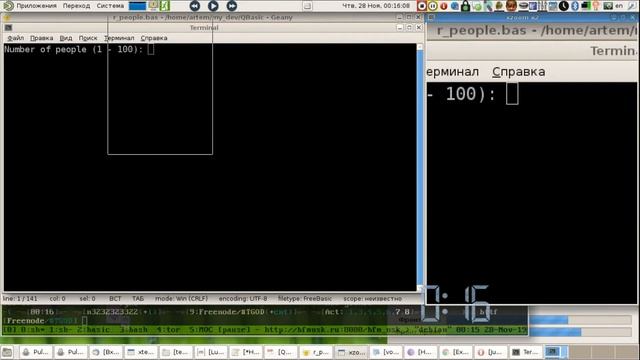Click the blue system monitor panel applet
This screenshot has height=360, width=640.
pos(137,6)
